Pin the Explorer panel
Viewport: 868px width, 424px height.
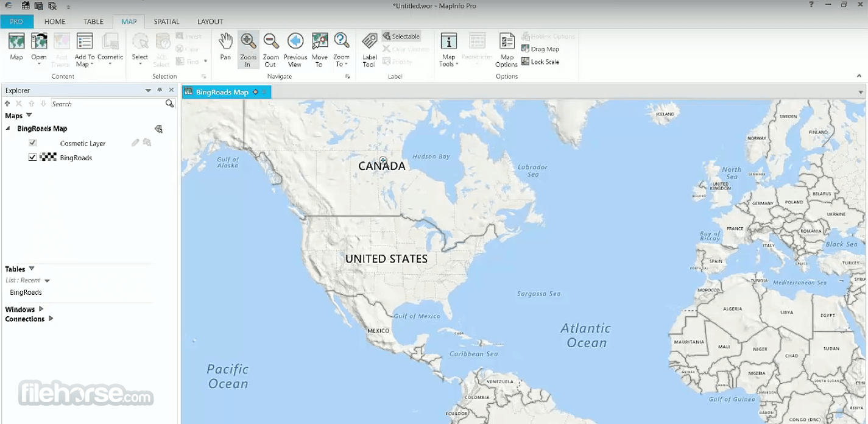tap(160, 90)
